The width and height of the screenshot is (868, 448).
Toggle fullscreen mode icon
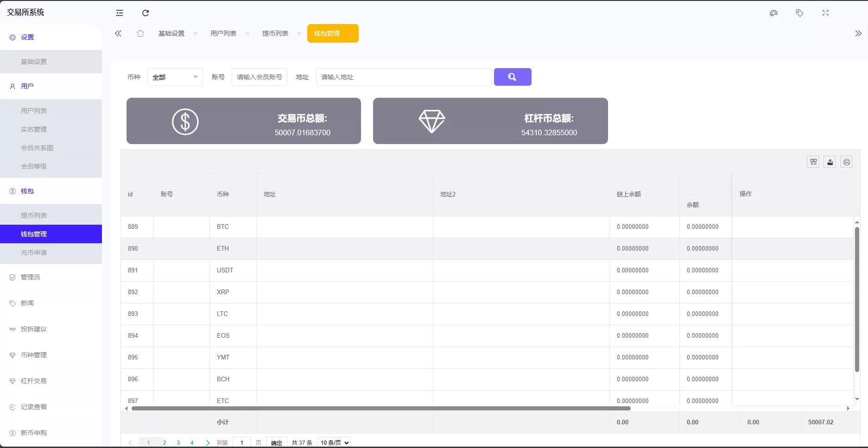(x=825, y=13)
